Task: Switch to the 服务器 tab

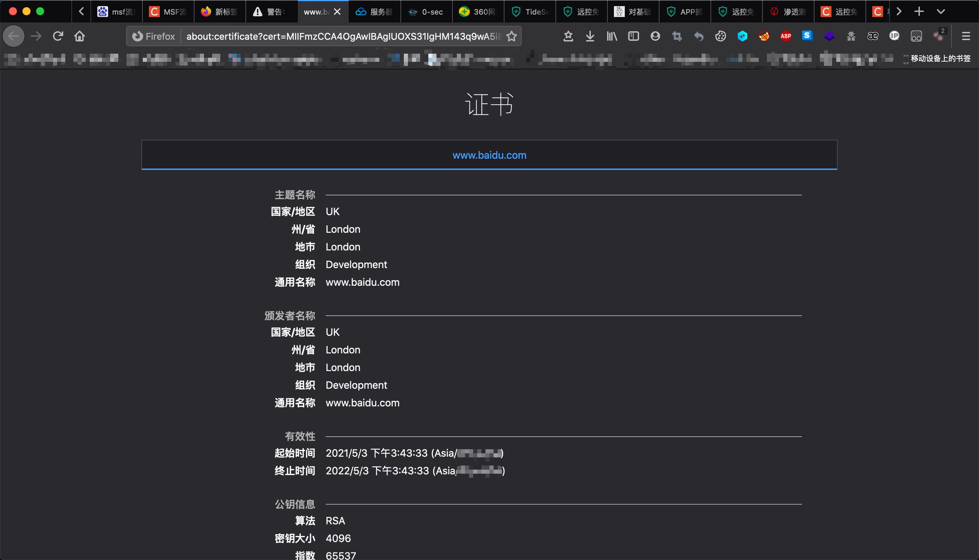Action: click(x=375, y=12)
